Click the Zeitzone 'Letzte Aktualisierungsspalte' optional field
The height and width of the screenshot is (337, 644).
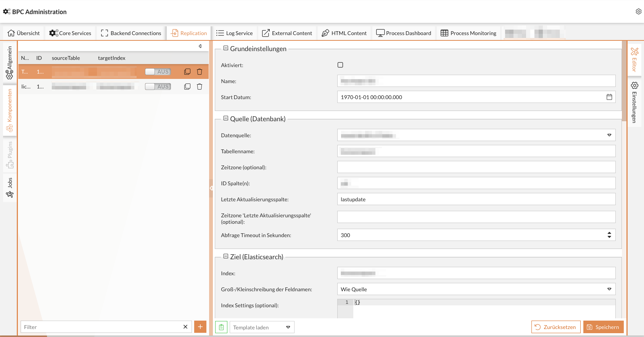[477, 217]
